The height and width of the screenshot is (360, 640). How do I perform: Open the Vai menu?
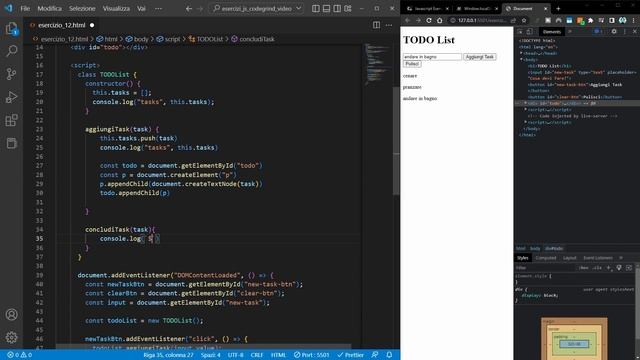[x=141, y=8]
